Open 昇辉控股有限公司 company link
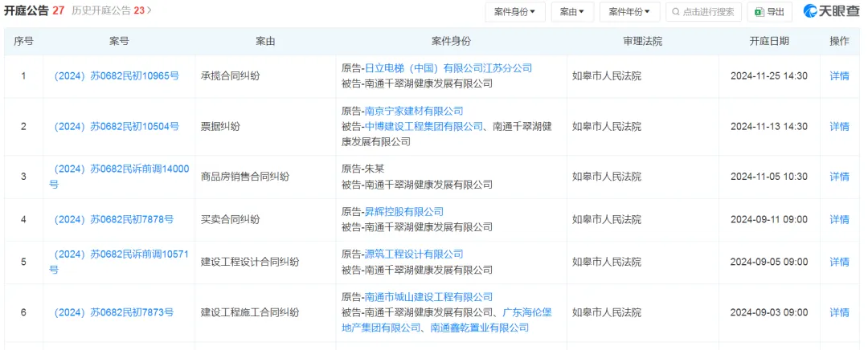This screenshot has height=350, width=868. [403, 212]
